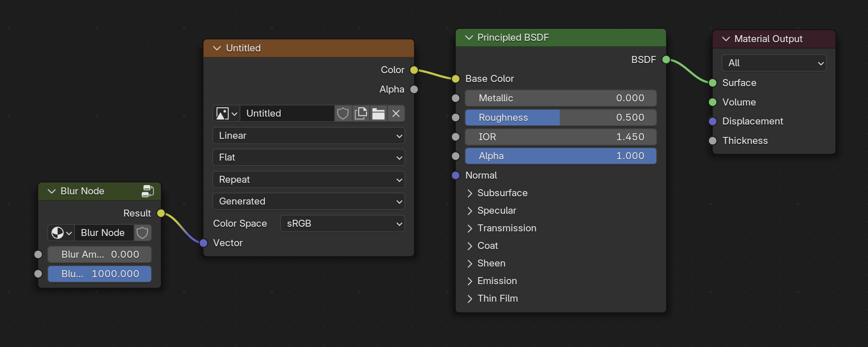The height and width of the screenshot is (347, 868).
Task: Click the Displacement input socket
Action: (x=713, y=122)
